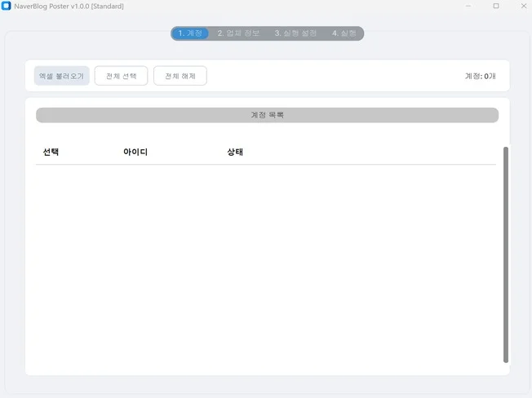This screenshot has width=532, height=398.
Task: Click the NaverBlog Poster v1.0.0 title text
Action: tap(69, 6)
